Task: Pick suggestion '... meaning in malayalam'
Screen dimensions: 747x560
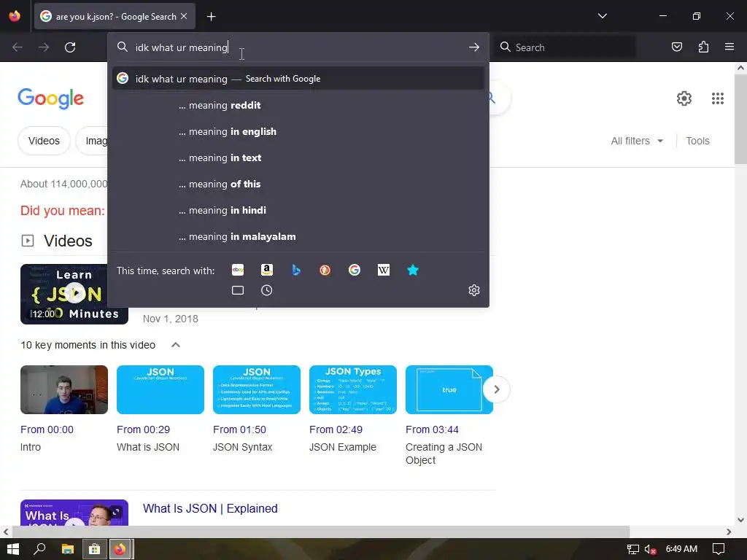Action: click(x=298, y=236)
